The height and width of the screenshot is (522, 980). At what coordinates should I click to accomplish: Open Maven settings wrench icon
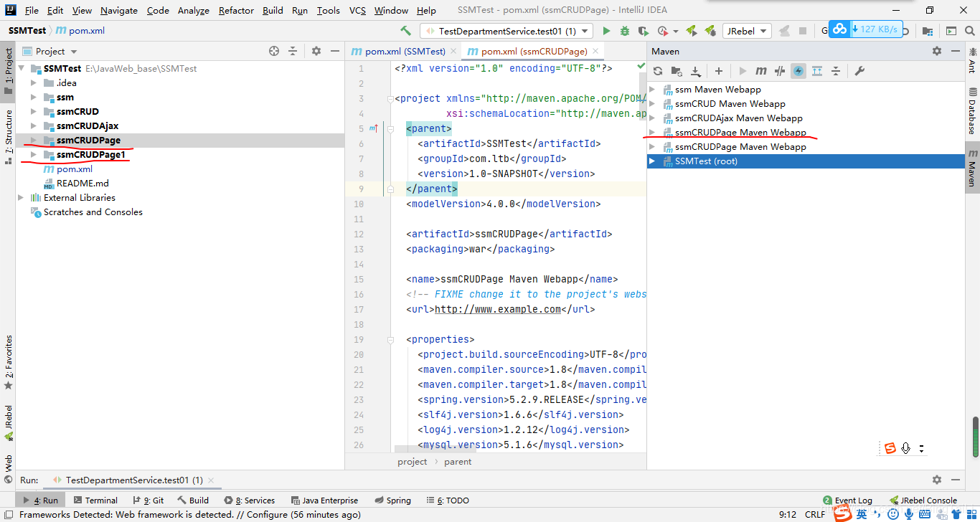(x=859, y=71)
